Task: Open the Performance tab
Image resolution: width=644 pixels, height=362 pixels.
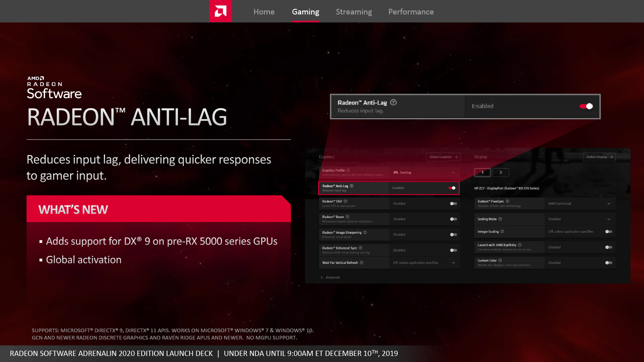Action: click(x=411, y=12)
